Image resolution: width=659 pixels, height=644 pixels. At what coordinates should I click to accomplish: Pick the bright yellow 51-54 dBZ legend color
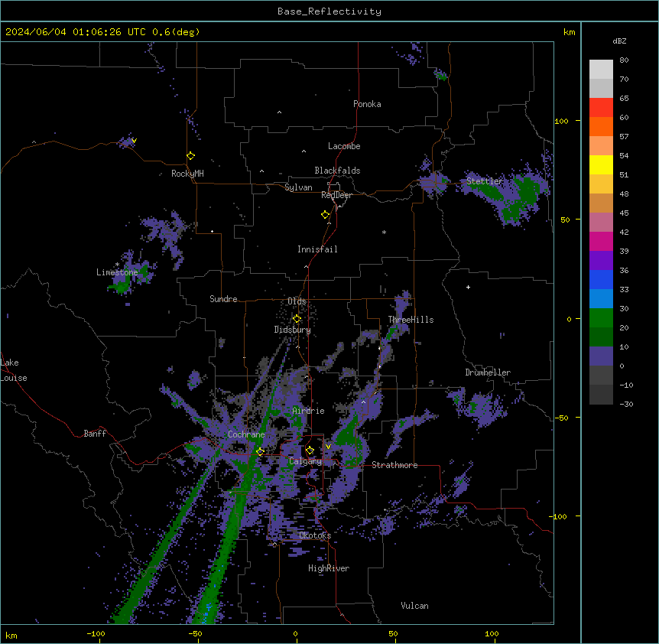click(x=601, y=164)
